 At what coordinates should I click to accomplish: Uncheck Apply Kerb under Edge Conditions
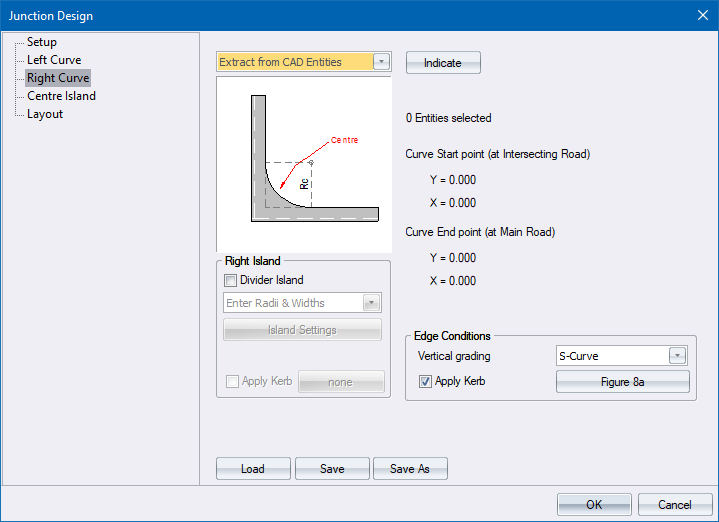click(426, 381)
